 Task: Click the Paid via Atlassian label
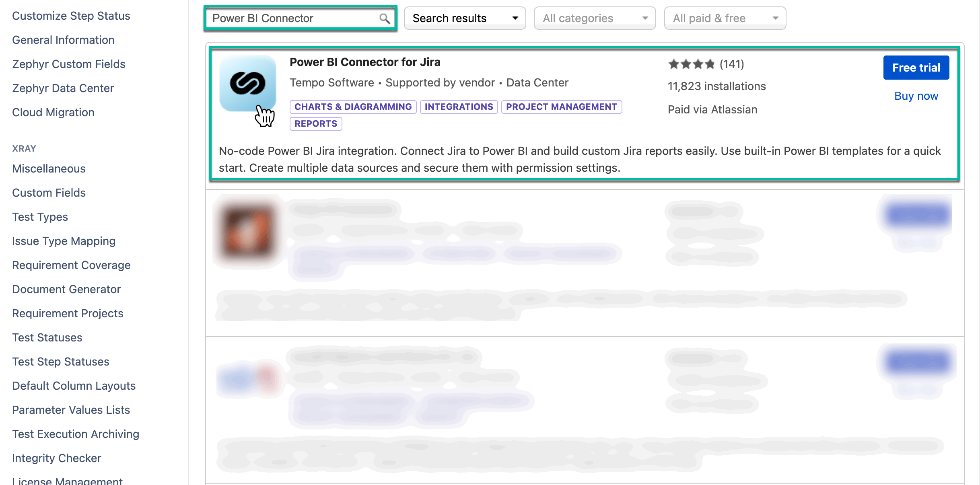tap(712, 109)
